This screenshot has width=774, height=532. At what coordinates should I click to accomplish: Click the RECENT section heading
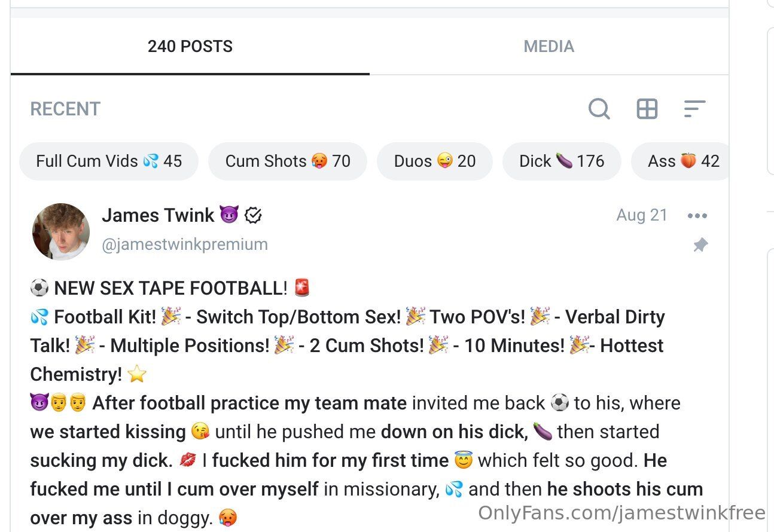coord(65,109)
